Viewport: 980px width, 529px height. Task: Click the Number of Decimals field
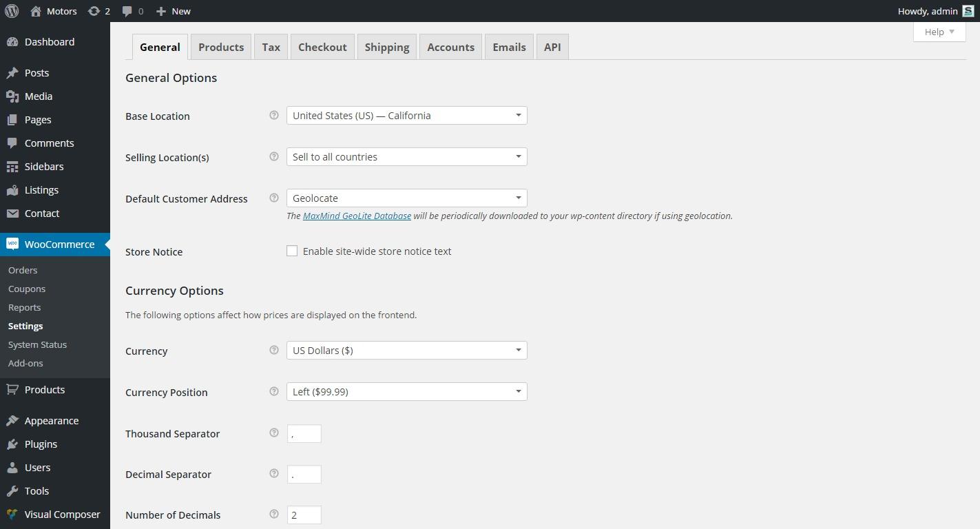(304, 515)
